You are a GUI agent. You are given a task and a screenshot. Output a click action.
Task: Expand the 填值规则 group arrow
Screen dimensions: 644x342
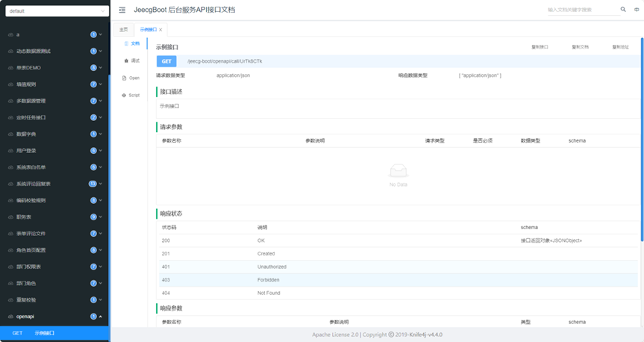(x=100, y=84)
